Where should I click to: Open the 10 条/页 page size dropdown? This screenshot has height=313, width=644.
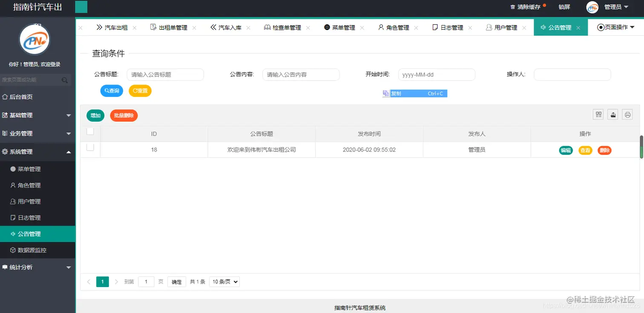(x=224, y=282)
